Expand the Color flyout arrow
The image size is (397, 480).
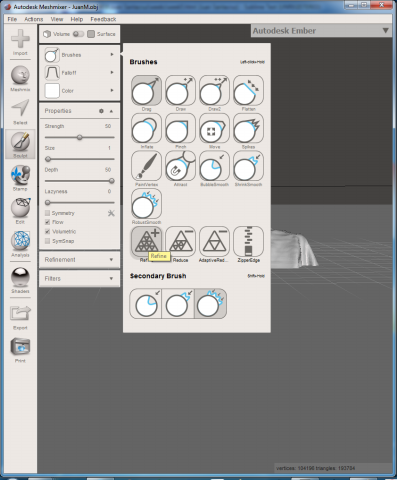point(112,90)
